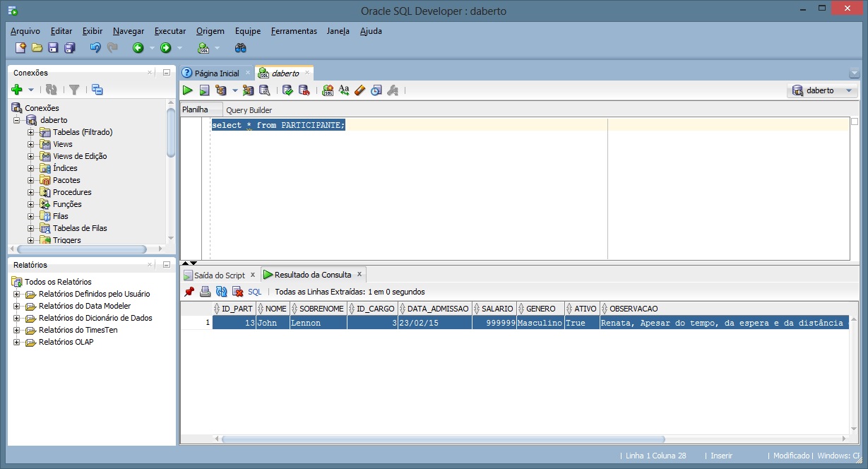This screenshot has width=868, height=469.
Task: Click the Run Script icon
Action: click(204, 90)
